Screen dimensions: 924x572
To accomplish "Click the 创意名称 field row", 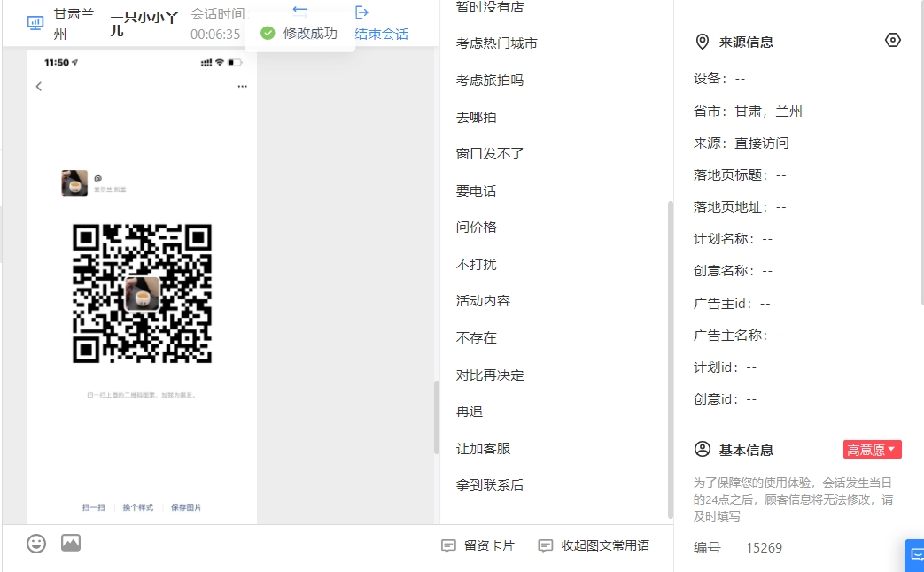I will 733,270.
